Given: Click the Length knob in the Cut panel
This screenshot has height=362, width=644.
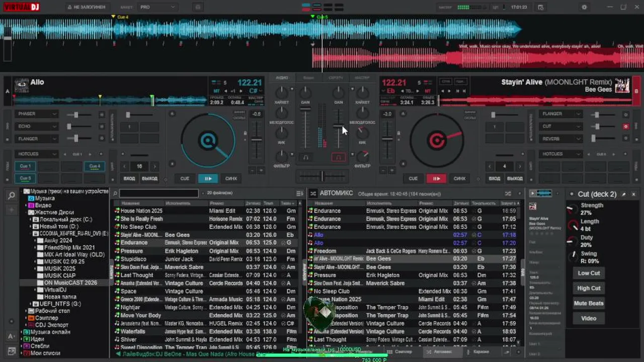Looking at the screenshot, I should coord(573,225).
